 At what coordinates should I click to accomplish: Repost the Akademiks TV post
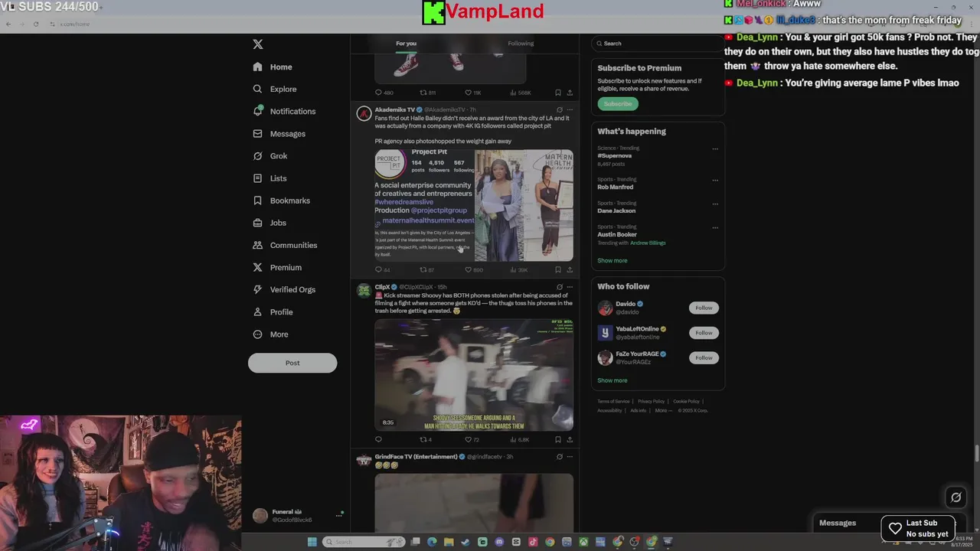[x=423, y=269]
